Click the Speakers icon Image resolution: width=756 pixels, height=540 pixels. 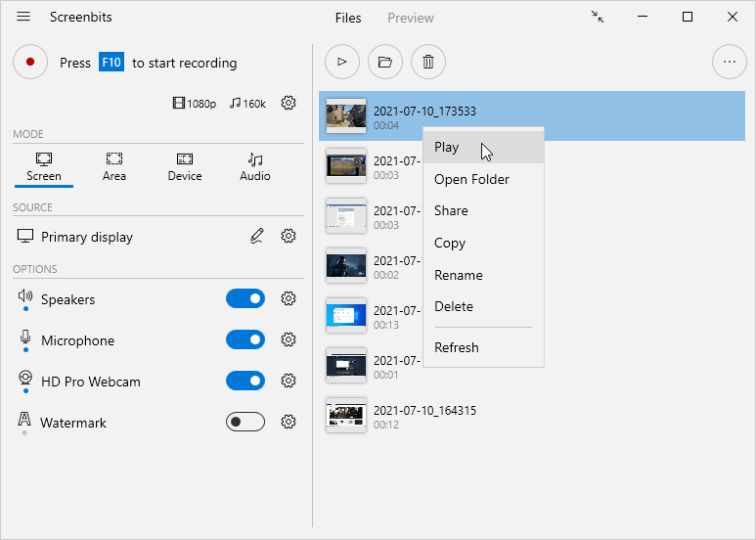point(25,295)
